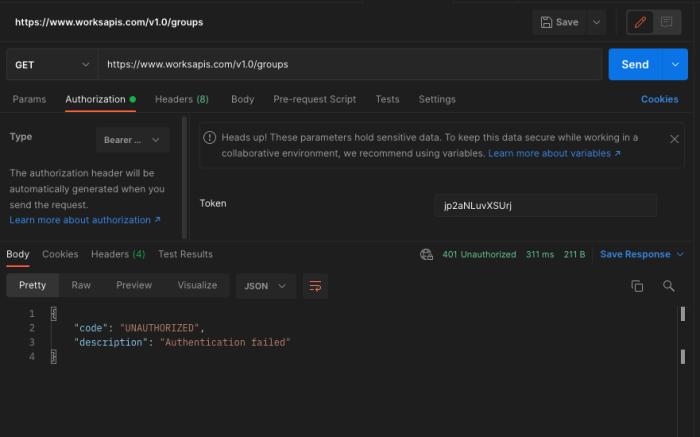Open the Save options dropdown arrow
Viewport: 700px width, 437px height.
coord(596,22)
